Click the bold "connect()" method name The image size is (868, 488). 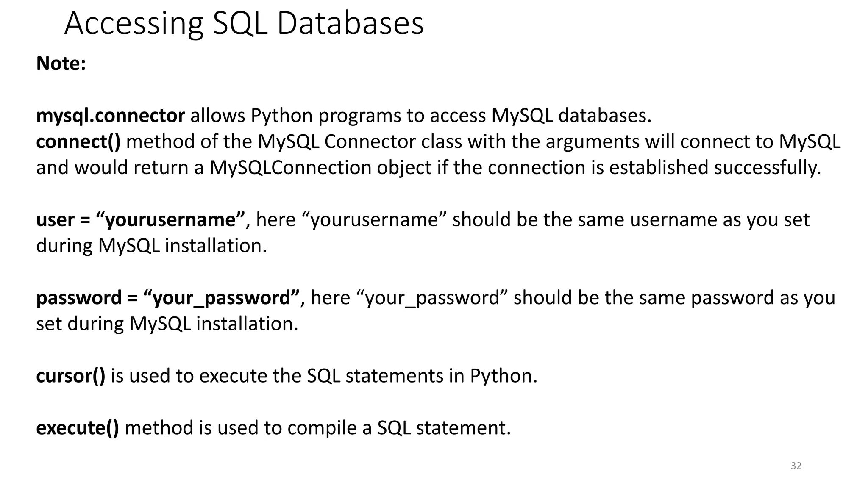click(78, 141)
